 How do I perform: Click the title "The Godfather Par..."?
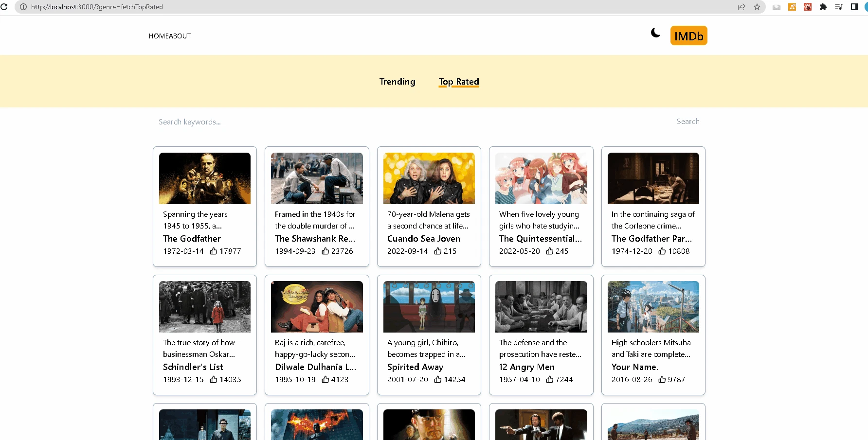[651, 239]
